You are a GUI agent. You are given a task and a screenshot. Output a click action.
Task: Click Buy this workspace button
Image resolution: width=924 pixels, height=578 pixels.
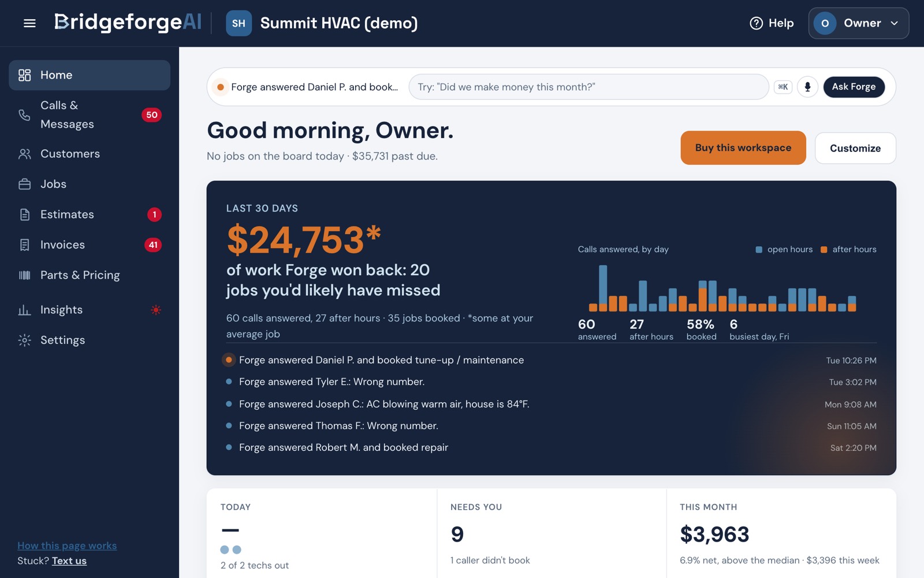point(743,148)
